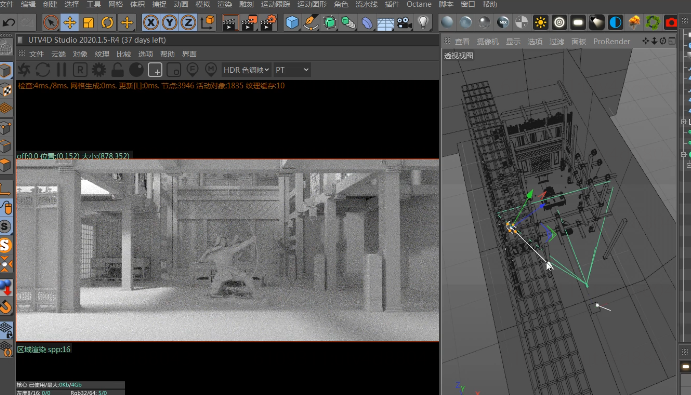Toggle the magnet snap icon in sidebar
Screen dimensions: 691x395
tap(6, 306)
